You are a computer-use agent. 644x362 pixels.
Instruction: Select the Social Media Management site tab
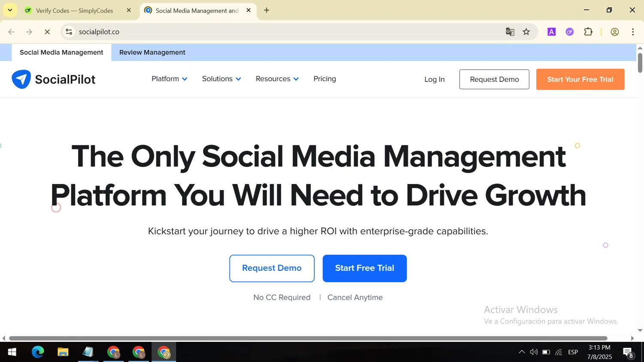(61, 52)
